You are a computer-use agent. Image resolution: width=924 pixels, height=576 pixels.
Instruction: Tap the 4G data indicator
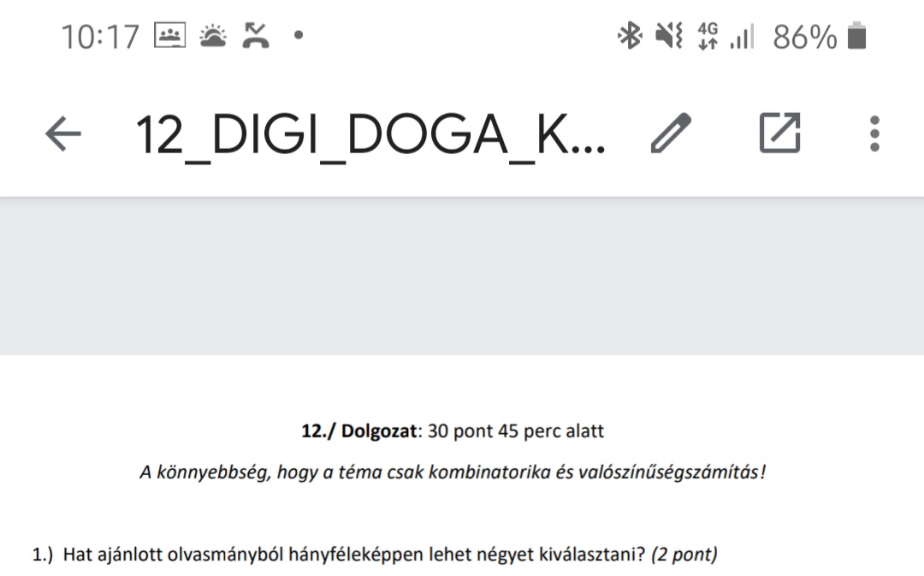(x=708, y=36)
